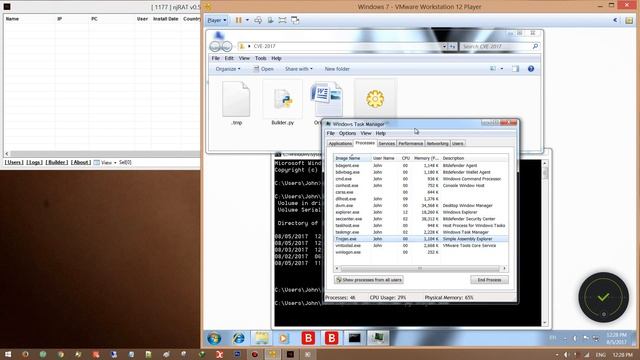Click [Users] link in njRAT
This screenshot has width=640, height=360.
point(14,162)
